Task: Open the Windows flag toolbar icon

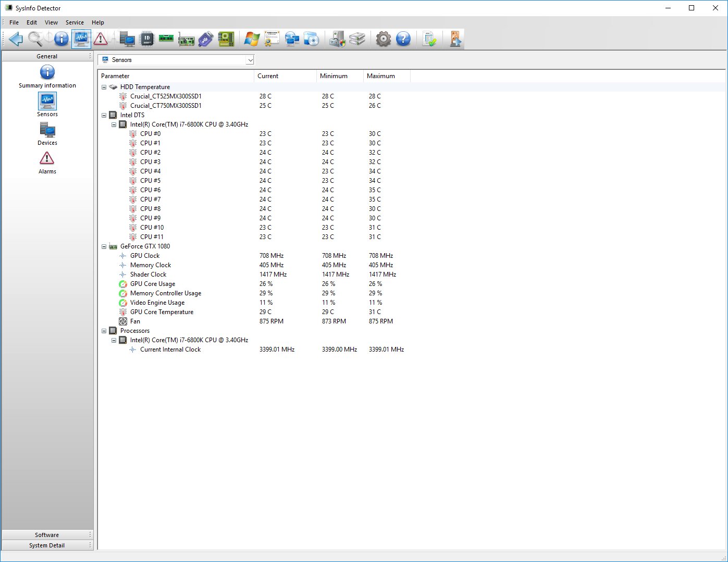Action: click(x=252, y=39)
